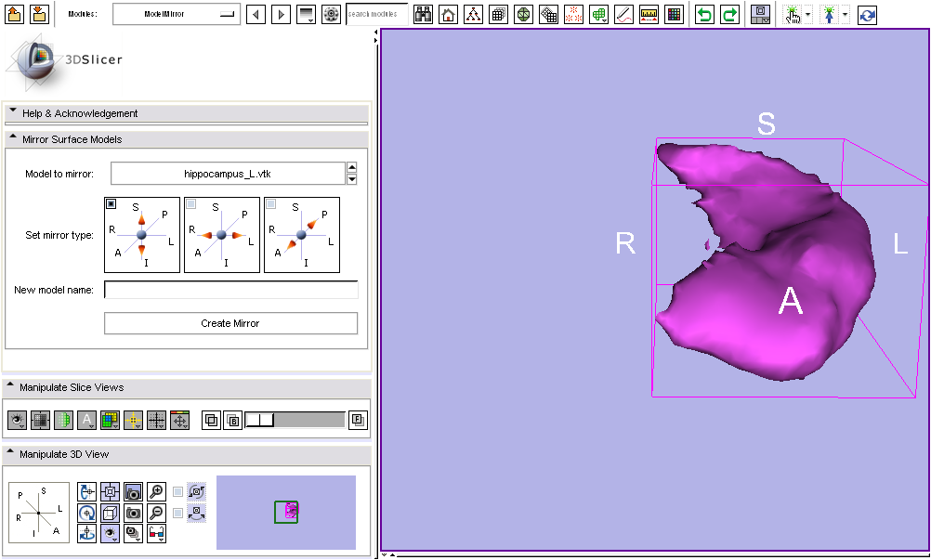
Task: Click the binoculars search icon
Action: coord(424,15)
